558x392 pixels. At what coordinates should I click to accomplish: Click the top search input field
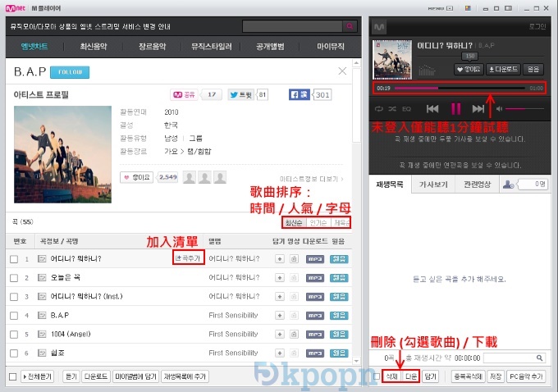pos(292,26)
